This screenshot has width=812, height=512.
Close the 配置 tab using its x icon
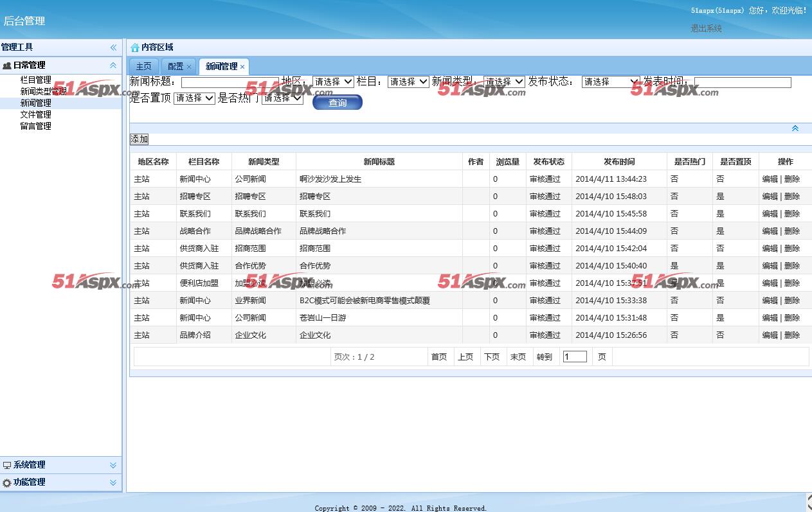(x=189, y=67)
